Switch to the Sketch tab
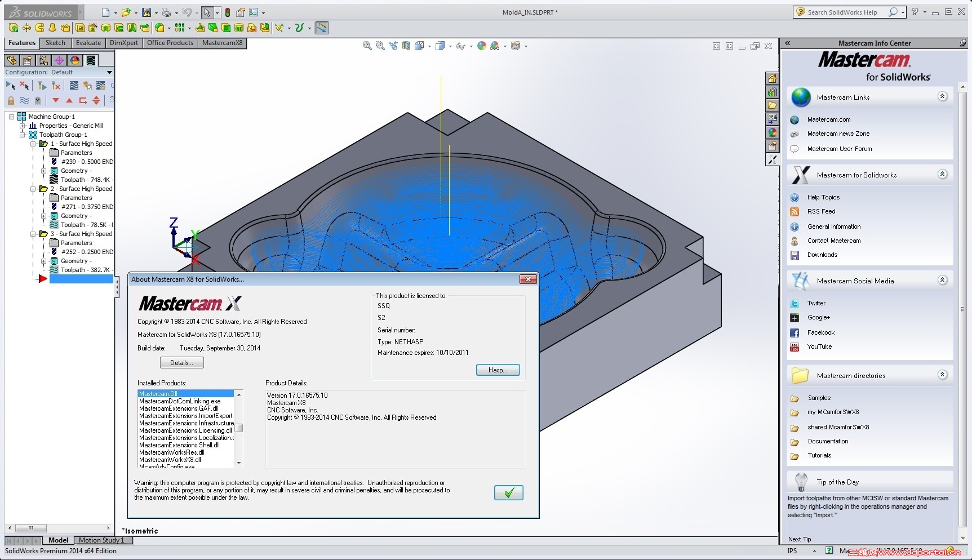 (55, 43)
